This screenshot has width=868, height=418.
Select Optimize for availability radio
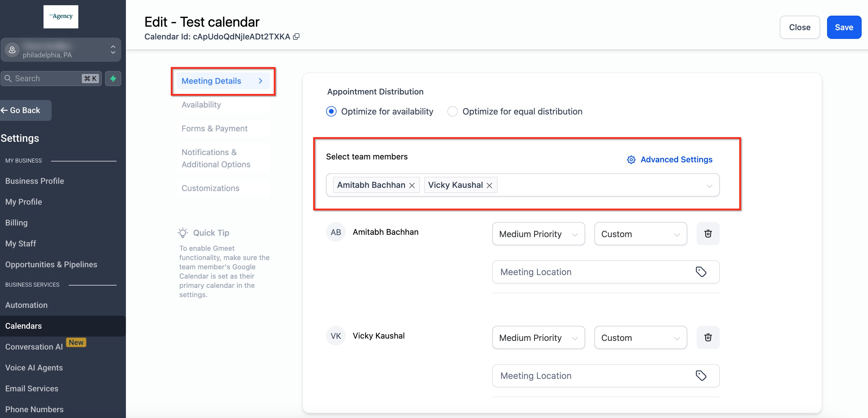331,111
